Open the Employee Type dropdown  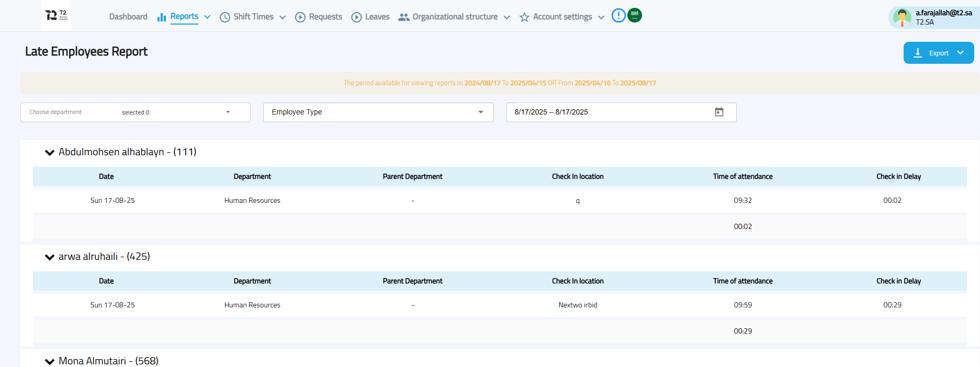pyautogui.click(x=378, y=112)
